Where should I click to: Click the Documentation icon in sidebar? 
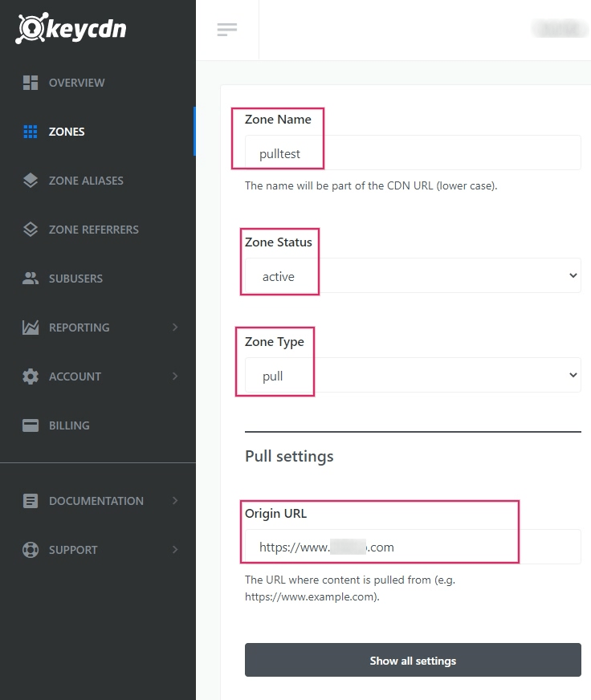tap(31, 500)
